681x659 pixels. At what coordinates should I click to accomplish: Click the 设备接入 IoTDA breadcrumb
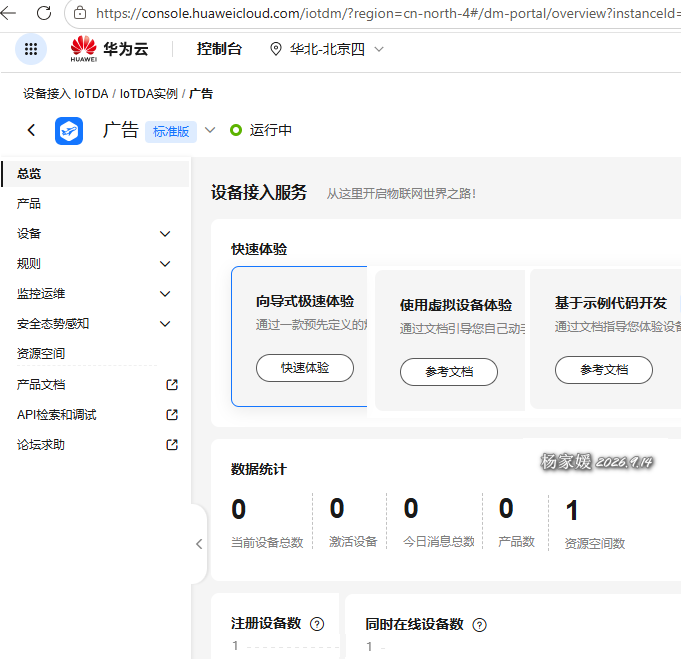pyautogui.click(x=66, y=94)
